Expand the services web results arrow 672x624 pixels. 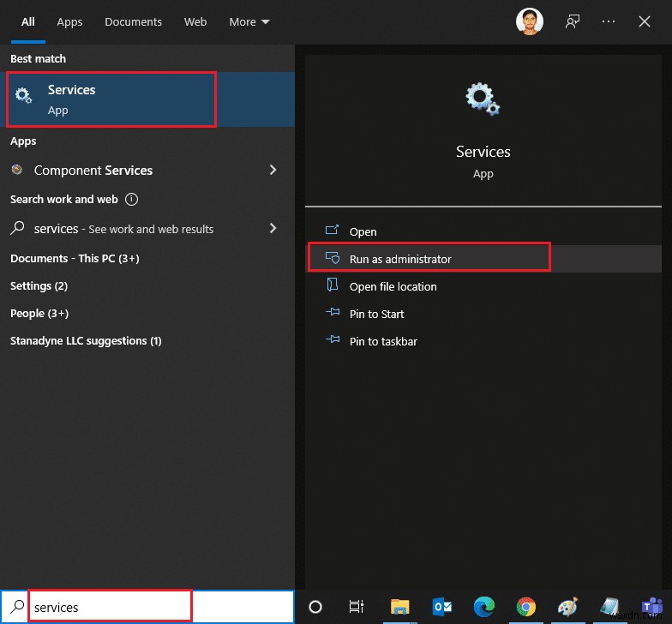coord(273,229)
